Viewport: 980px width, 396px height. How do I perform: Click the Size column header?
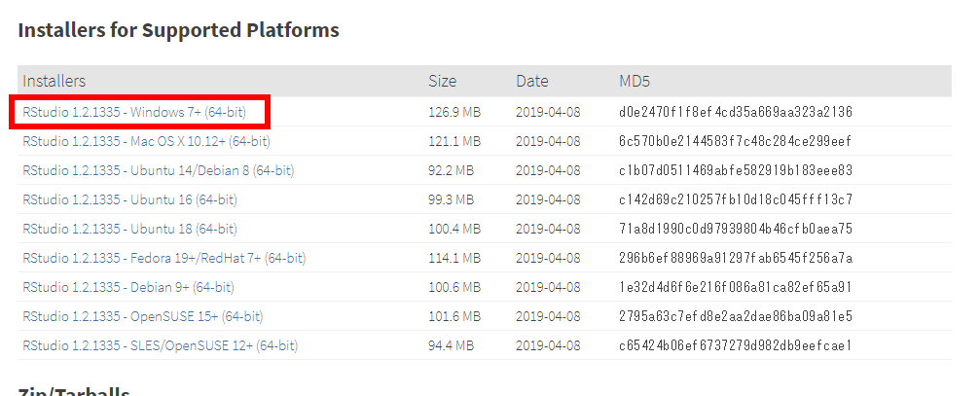tap(443, 81)
